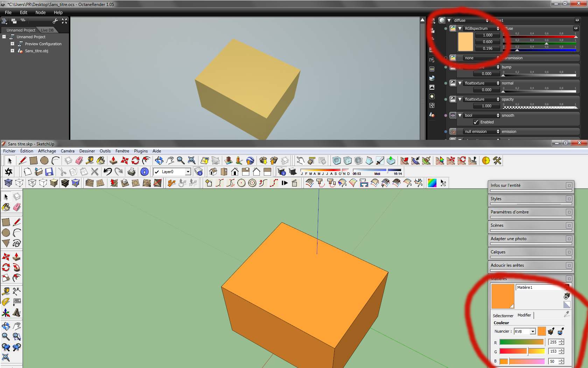
Task: Collapse the Infos sur l'entité panel toggle
Action: pyautogui.click(x=569, y=185)
